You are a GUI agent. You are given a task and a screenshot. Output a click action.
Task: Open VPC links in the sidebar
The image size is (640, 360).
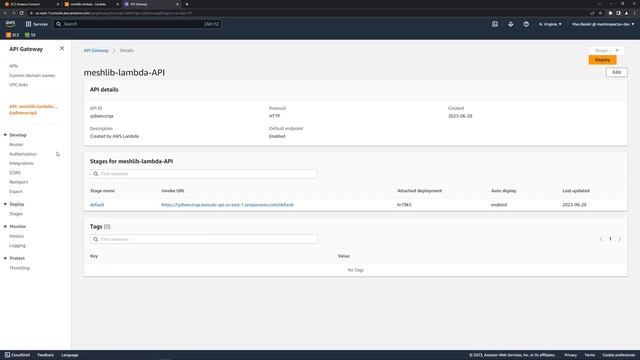coord(18,84)
